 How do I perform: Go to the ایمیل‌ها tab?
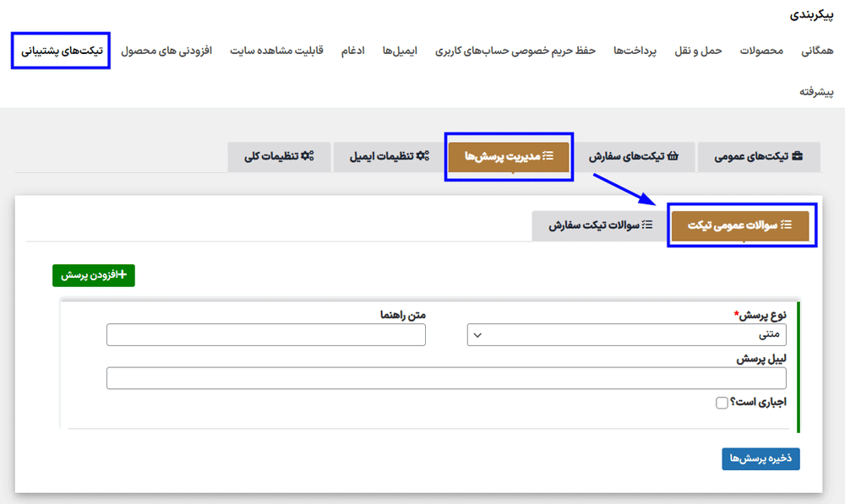point(400,51)
